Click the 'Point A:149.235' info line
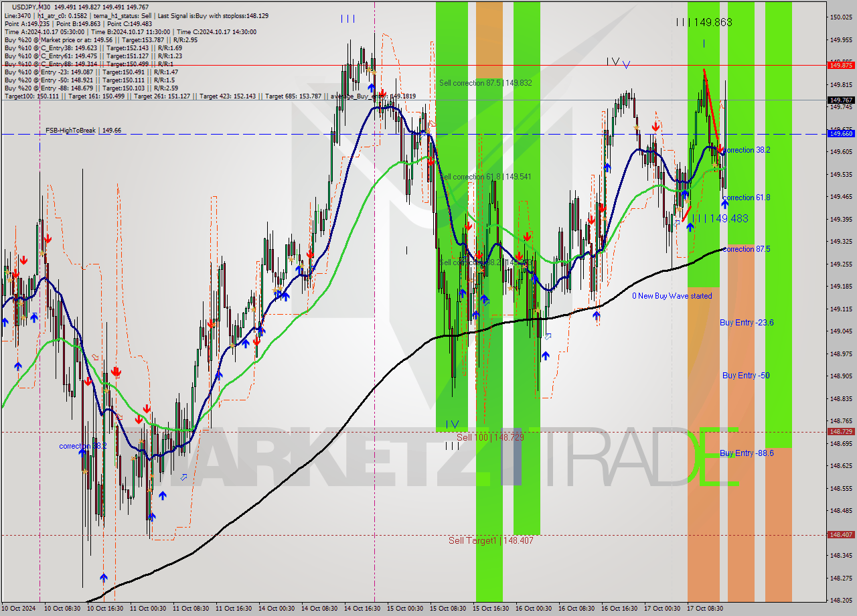Screen dimensions: 857x616 pyautogui.click(x=78, y=23)
